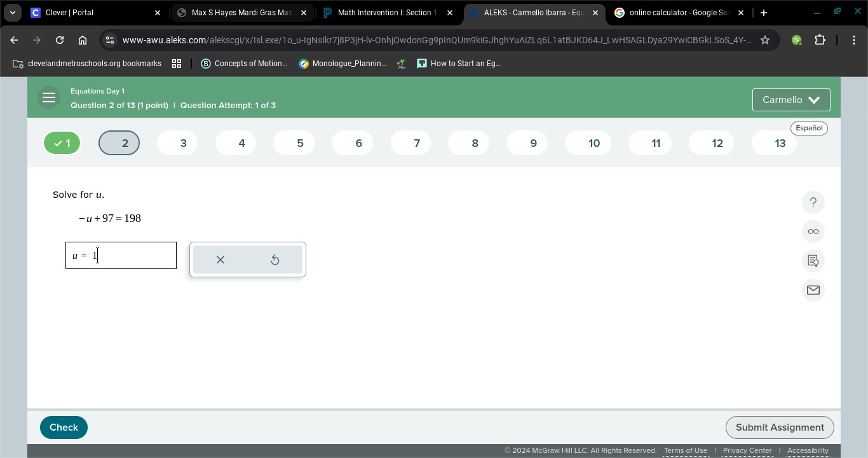Bookmark this page with the star icon

tap(765, 40)
